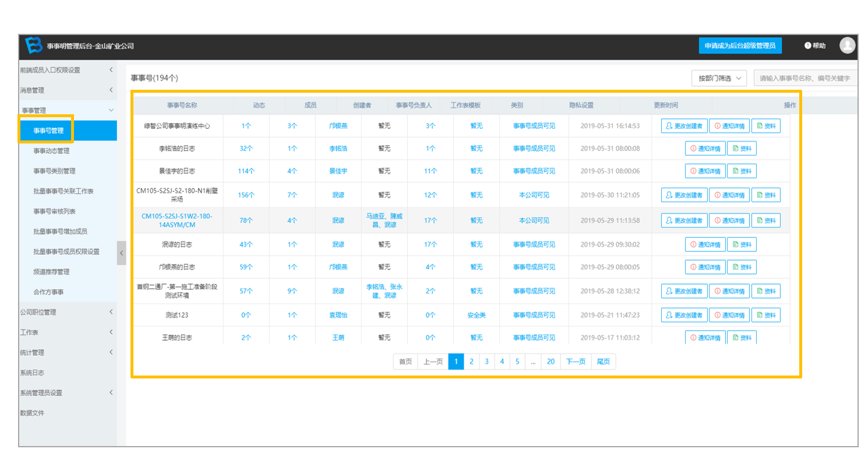The width and height of the screenshot is (868, 463).
Task: Click 资料 for 王萌的日志 row
Action: click(x=742, y=337)
